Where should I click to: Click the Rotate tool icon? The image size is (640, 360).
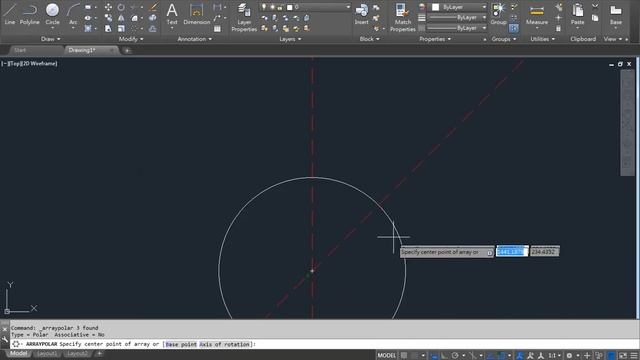(x=121, y=7)
